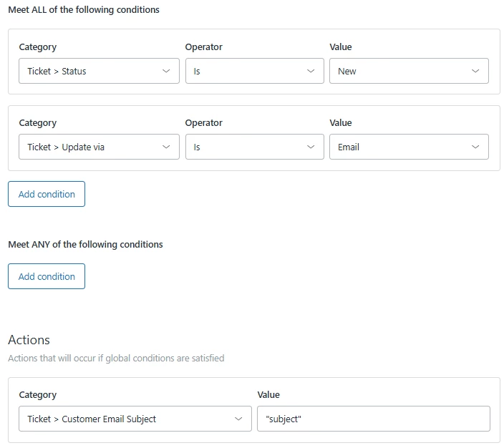The width and height of the screenshot is (504, 448).
Task: Add a condition under Meet ANY conditions
Action: [x=47, y=277]
